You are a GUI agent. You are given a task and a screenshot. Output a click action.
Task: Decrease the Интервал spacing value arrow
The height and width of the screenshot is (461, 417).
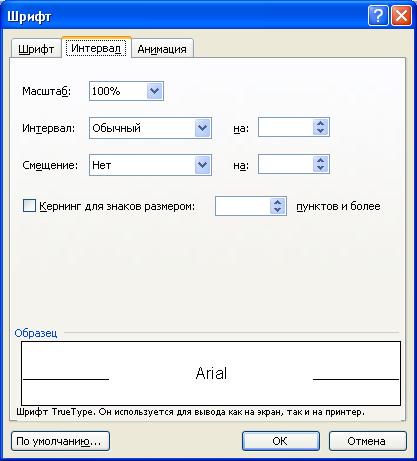(x=320, y=131)
